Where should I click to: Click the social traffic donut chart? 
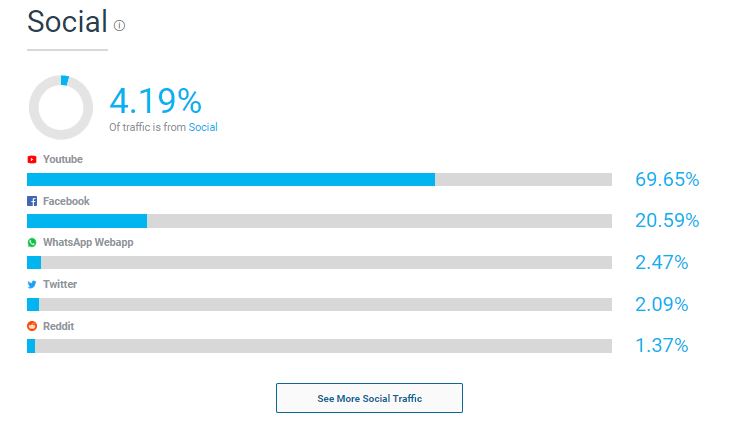61,107
